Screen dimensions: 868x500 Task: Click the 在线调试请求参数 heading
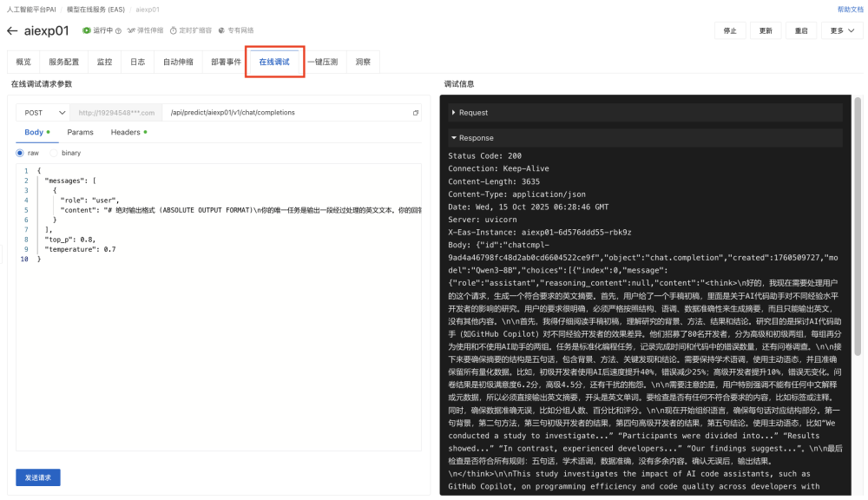(x=42, y=84)
